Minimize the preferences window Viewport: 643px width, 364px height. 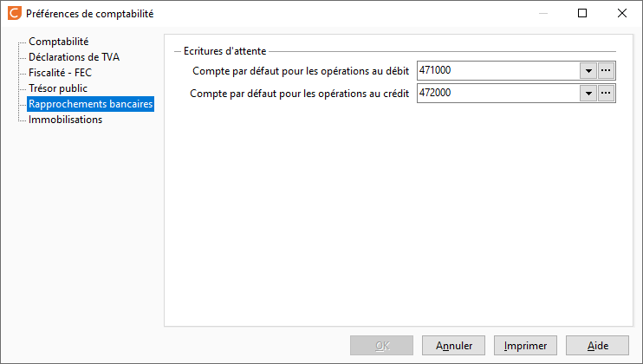coord(543,13)
